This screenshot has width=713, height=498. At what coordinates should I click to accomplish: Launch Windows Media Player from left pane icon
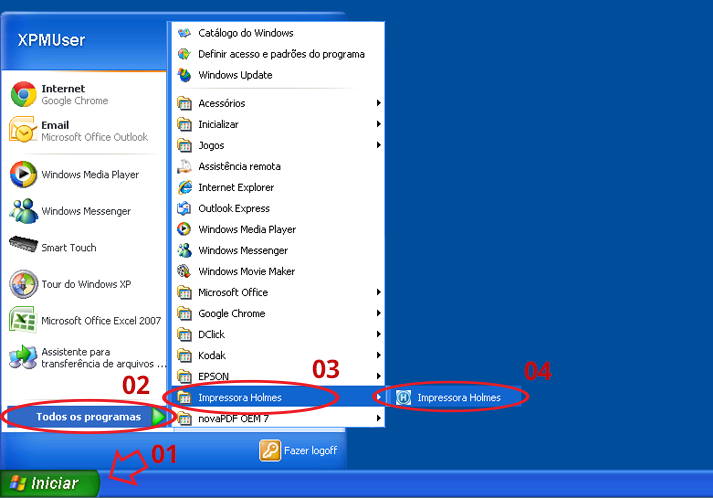[23, 174]
